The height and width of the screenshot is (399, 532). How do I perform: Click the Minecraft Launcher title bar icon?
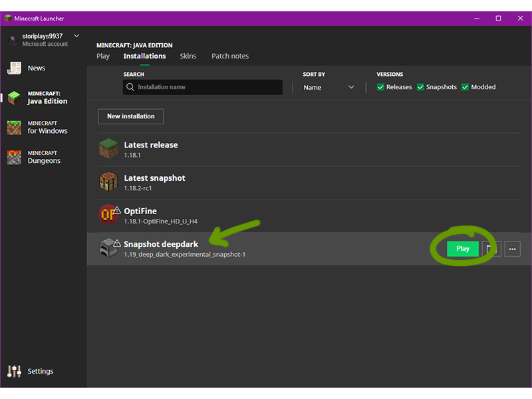[x=8, y=19]
